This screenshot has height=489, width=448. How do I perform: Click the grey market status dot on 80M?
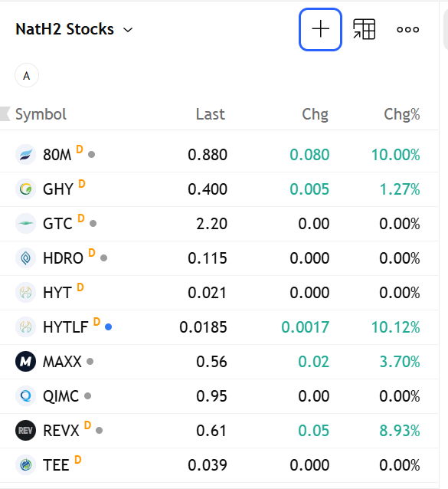(91, 154)
